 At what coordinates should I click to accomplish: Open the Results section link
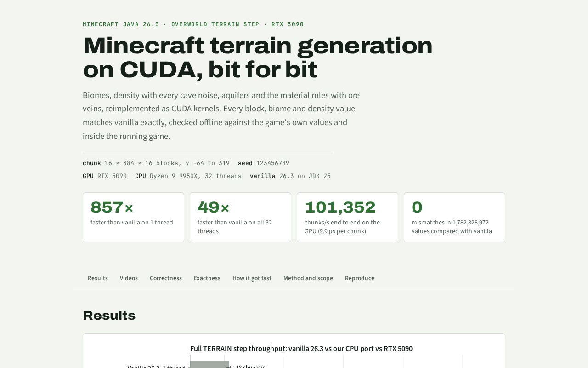[x=98, y=278]
